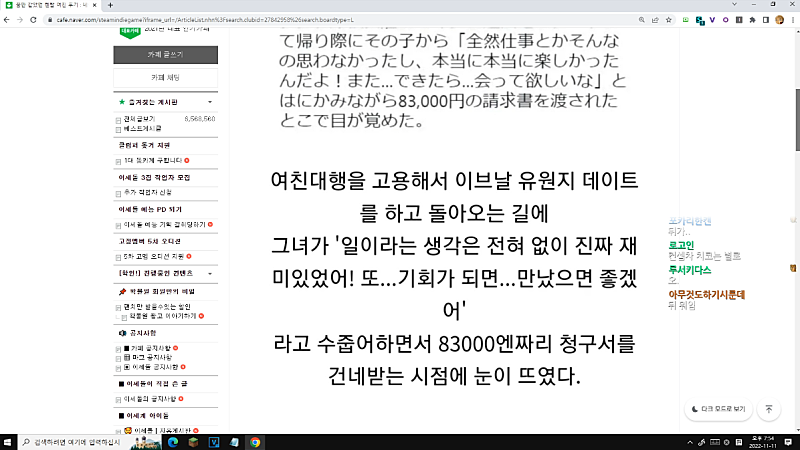This screenshot has width=800, height=450.
Task: Open the taskbar clock showing 2022-11-11
Action: [762, 442]
